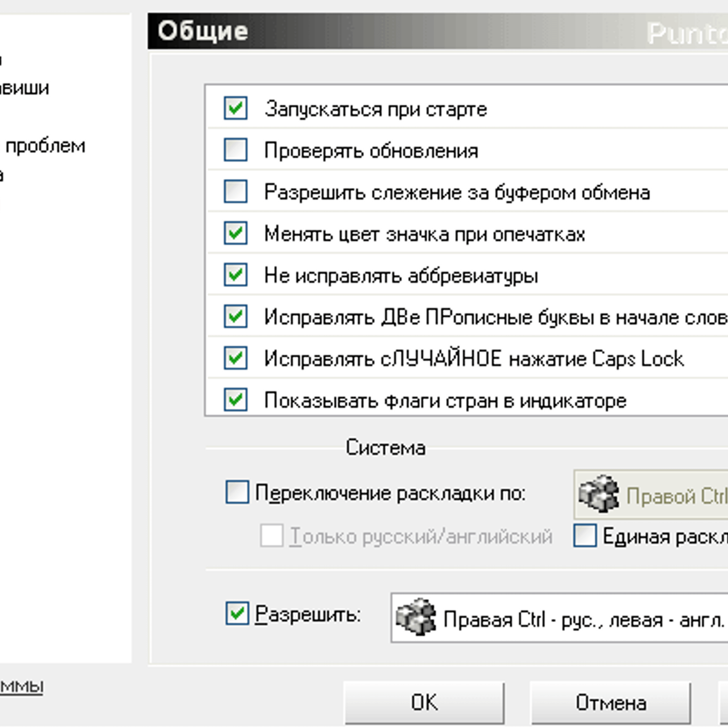Uncheck Исправлять ДВе ПРописные буквы option

pyautogui.click(x=236, y=316)
